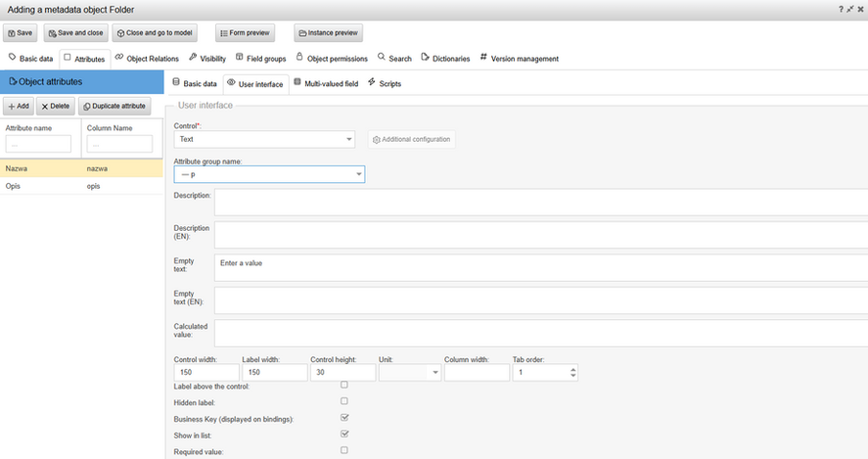Decrease Tab order with down arrow
The height and width of the screenshot is (459, 868).
click(x=572, y=376)
